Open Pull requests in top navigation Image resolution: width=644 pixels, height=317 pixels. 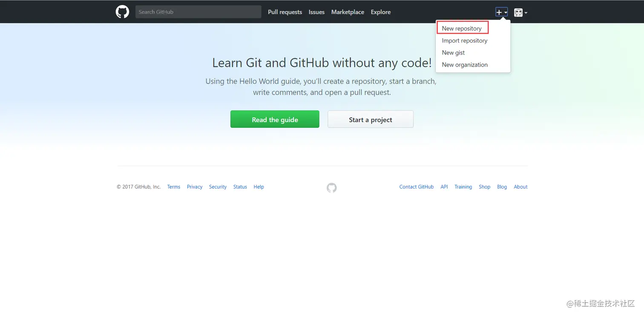click(x=285, y=12)
